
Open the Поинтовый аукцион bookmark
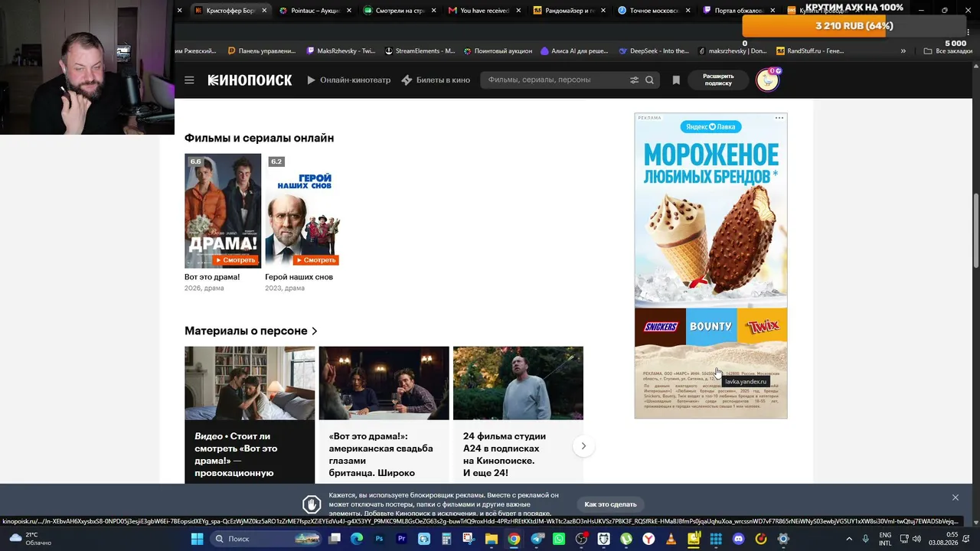point(498,51)
